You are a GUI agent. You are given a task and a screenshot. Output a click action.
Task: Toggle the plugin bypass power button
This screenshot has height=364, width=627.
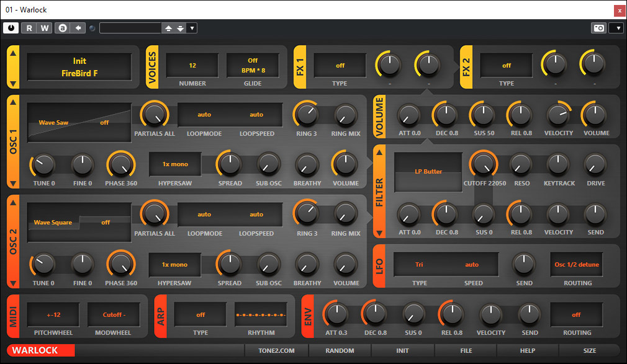point(11,28)
